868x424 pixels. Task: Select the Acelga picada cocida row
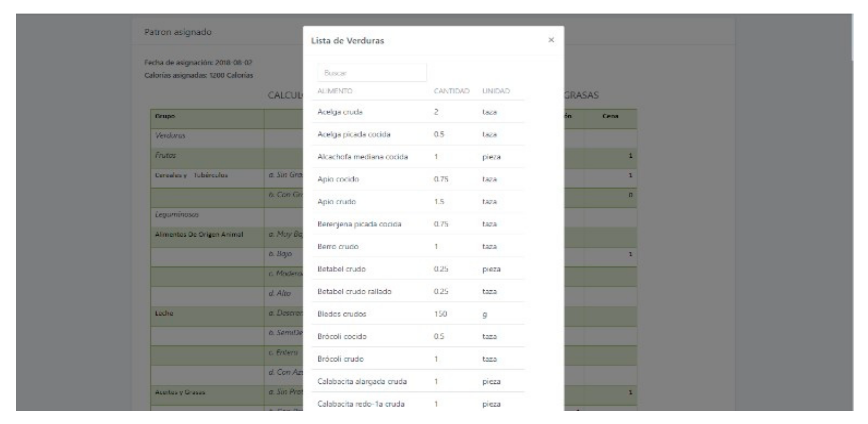354,134
